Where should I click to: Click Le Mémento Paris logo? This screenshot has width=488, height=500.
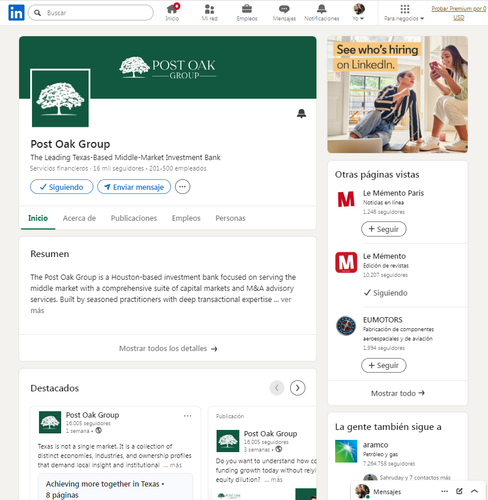346,199
